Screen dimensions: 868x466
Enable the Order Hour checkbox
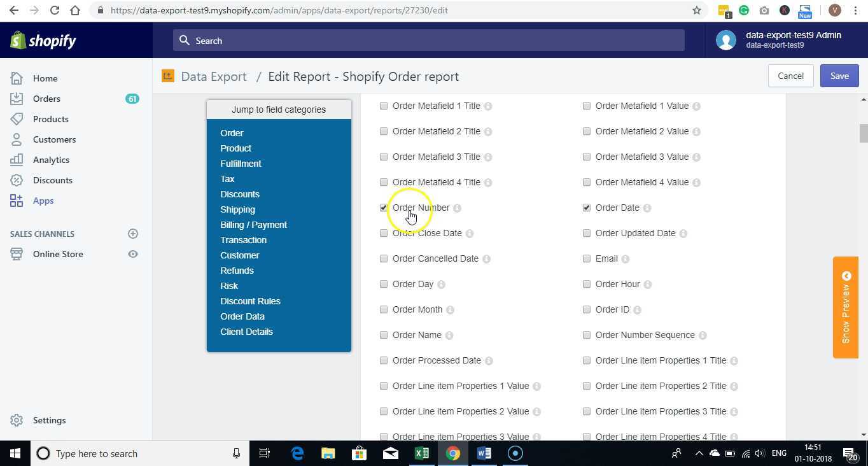pyautogui.click(x=587, y=284)
